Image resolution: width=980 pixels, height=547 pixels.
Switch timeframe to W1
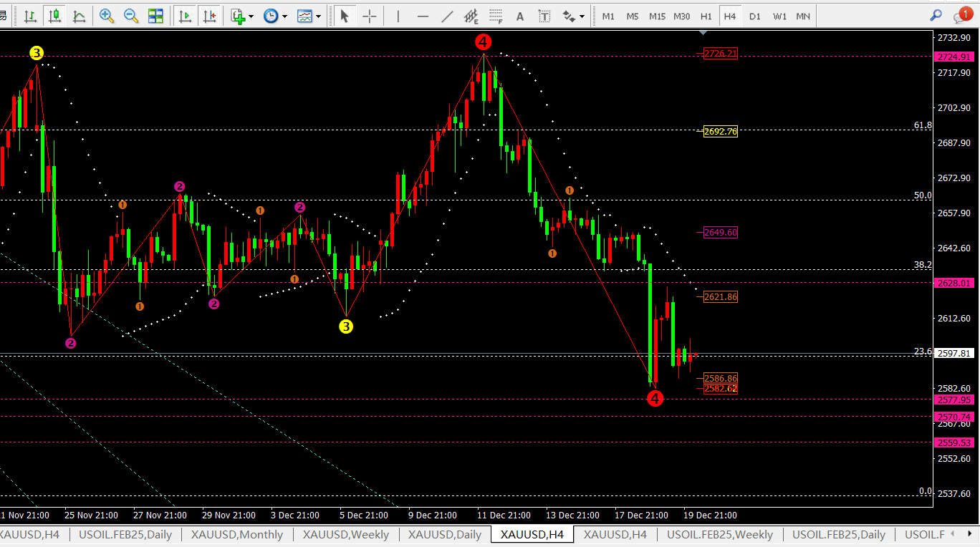click(x=779, y=16)
